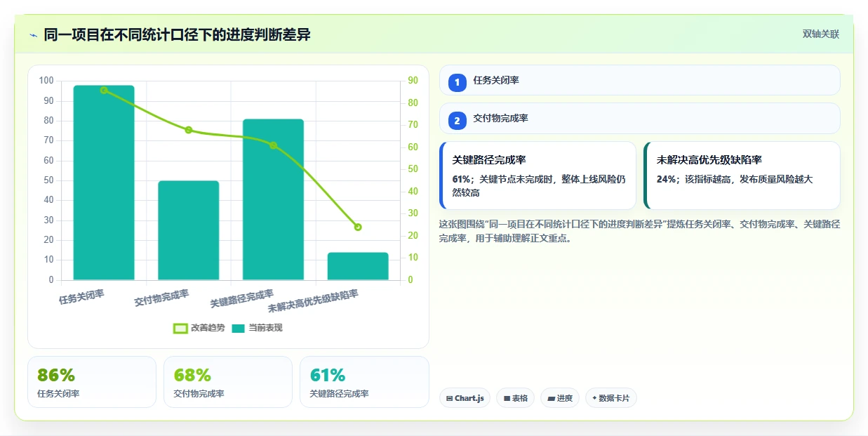This screenshot has height=436, width=868.
Task: Click the 双轴关联 label in header
Action: pyautogui.click(x=821, y=34)
